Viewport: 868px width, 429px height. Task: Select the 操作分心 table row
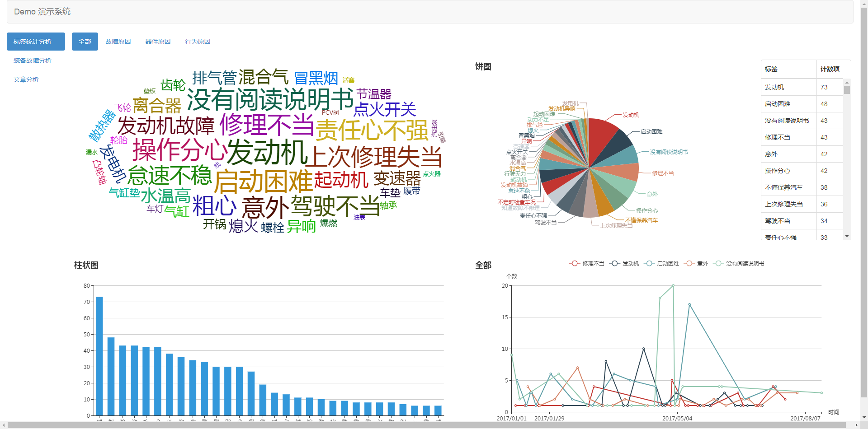pyautogui.click(x=802, y=171)
